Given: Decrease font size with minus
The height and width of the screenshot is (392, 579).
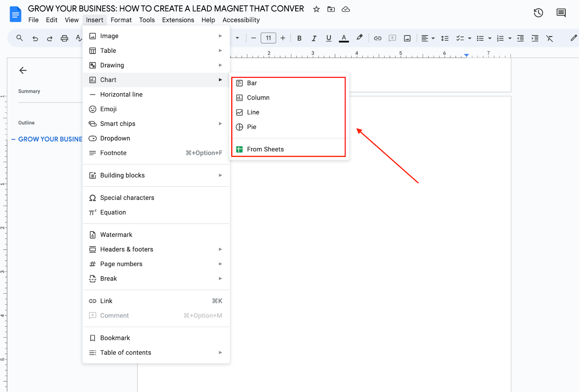Looking at the screenshot, I should [x=253, y=38].
